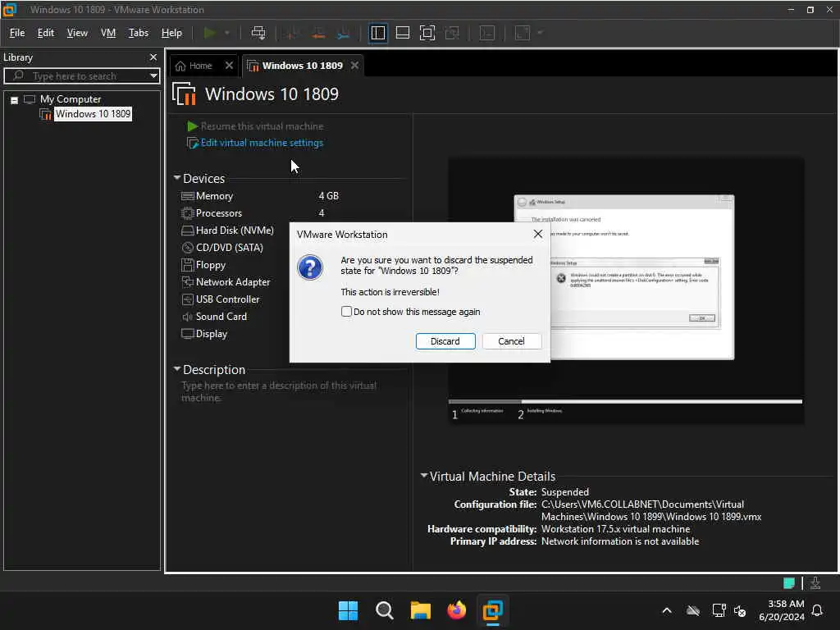The image size is (840, 630).
Task: Click the Take Snapshot toolbar icon
Action: 291,33
